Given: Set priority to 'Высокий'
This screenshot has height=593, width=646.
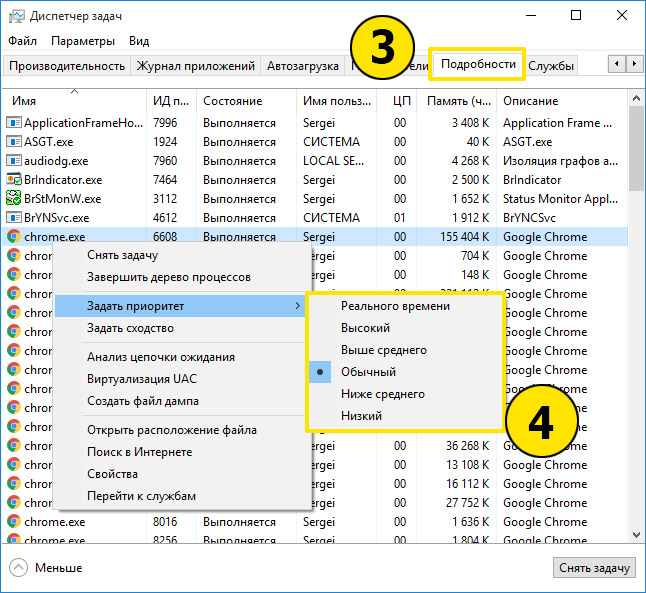Looking at the screenshot, I should (x=364, y=328).
